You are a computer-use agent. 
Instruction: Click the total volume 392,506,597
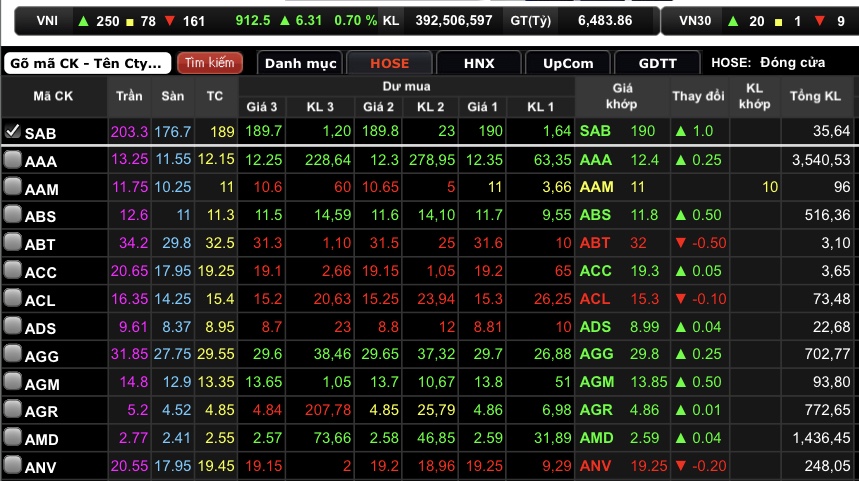pos(454,20)
